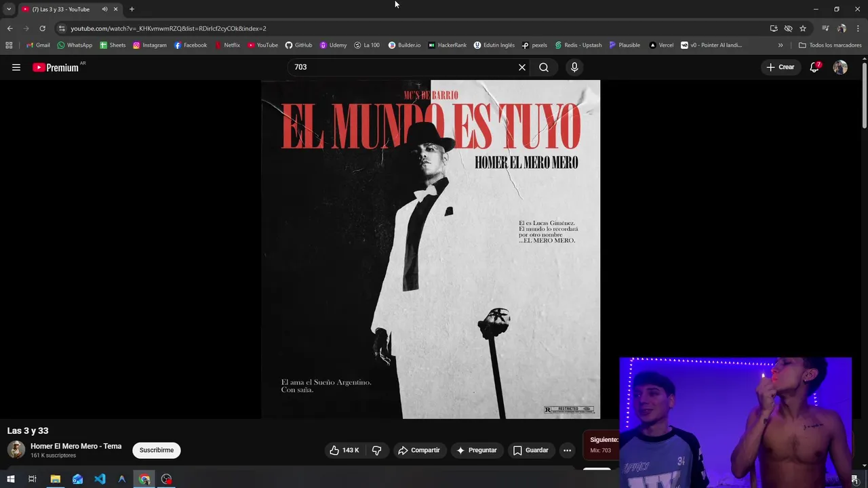Open the Vercel bookmark
868x488 pixels.
[x=661, y=45]
